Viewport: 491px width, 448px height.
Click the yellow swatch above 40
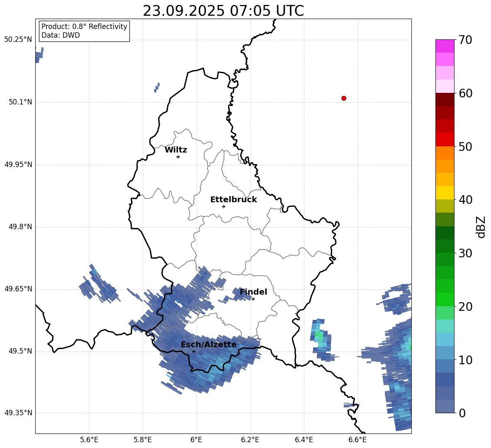[445, 193]
